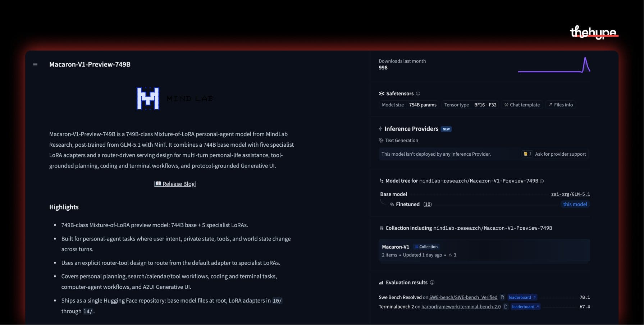Open the leaderboard link for terminal-bench-2.0
644x325 pixels.
coord(526,307)
